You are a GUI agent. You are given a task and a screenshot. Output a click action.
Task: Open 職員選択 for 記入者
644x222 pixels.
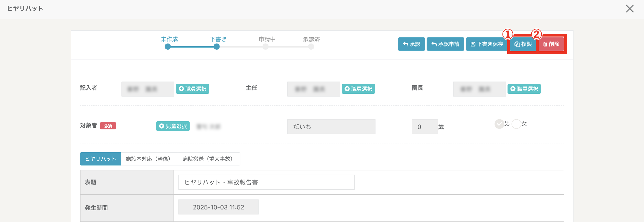click(192, 89)
